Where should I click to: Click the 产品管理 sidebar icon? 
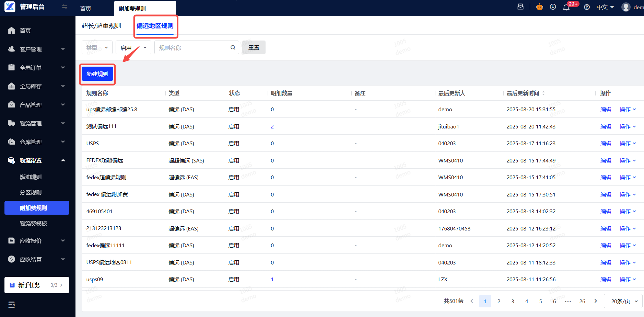pos(12,105)
